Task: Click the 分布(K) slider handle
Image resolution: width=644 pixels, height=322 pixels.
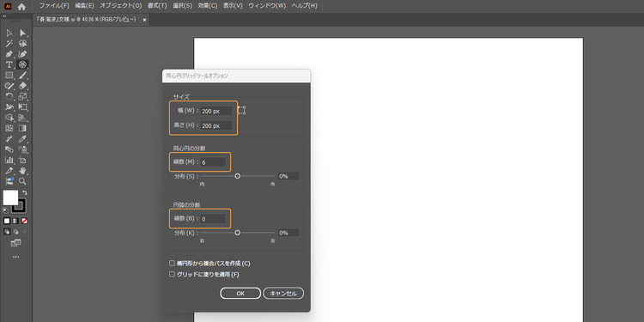Action: (237, 233)
